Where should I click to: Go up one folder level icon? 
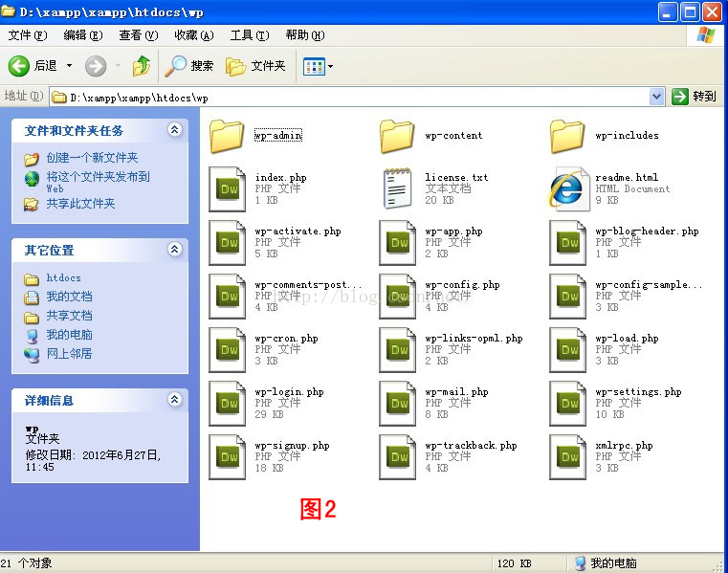coord(142,66)
